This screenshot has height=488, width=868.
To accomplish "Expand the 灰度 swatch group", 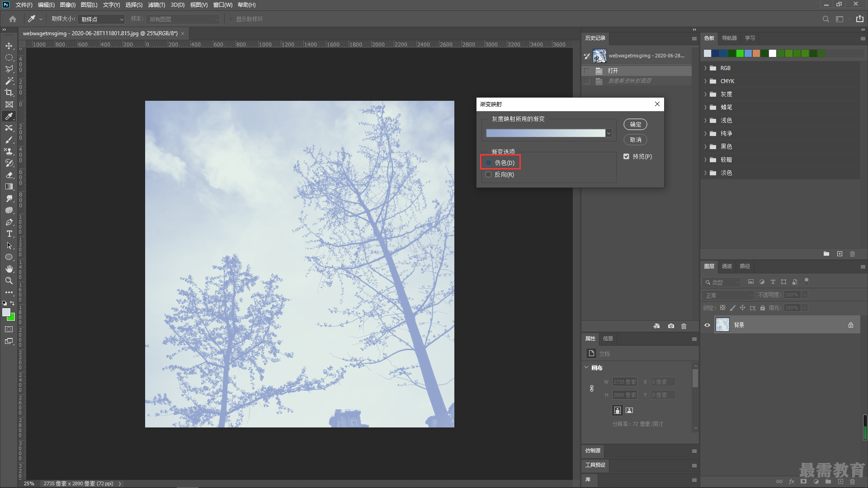I will pos(705,94).
